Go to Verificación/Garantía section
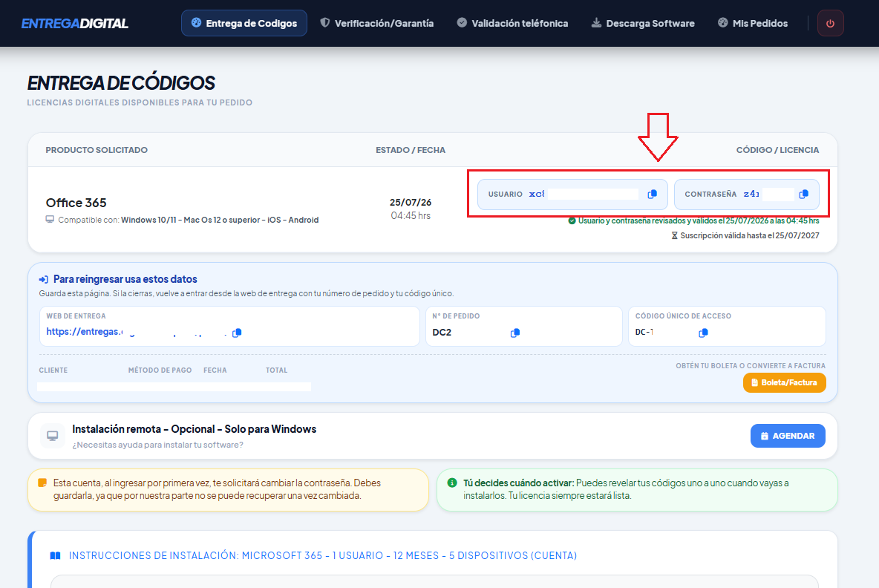The width and height of the screenshot is (879, 588). (x=376, y=23)
